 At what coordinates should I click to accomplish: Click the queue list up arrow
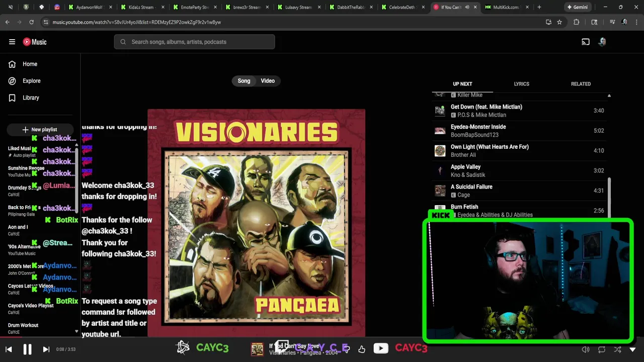[x=609, y=96]
